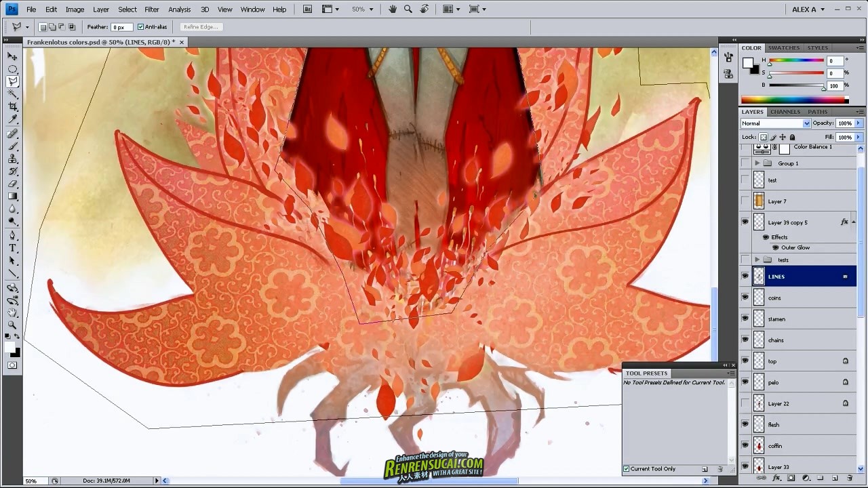Select the Crop tool

point(12,107)
